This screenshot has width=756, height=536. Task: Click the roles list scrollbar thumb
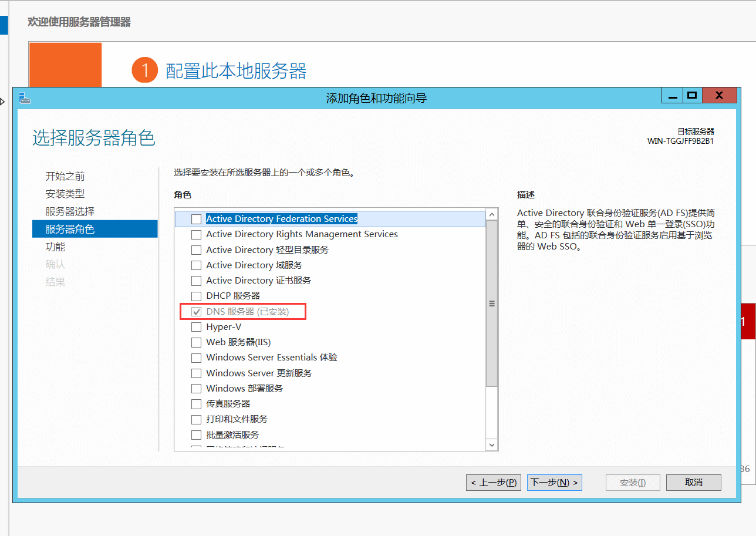pos(492,304)
